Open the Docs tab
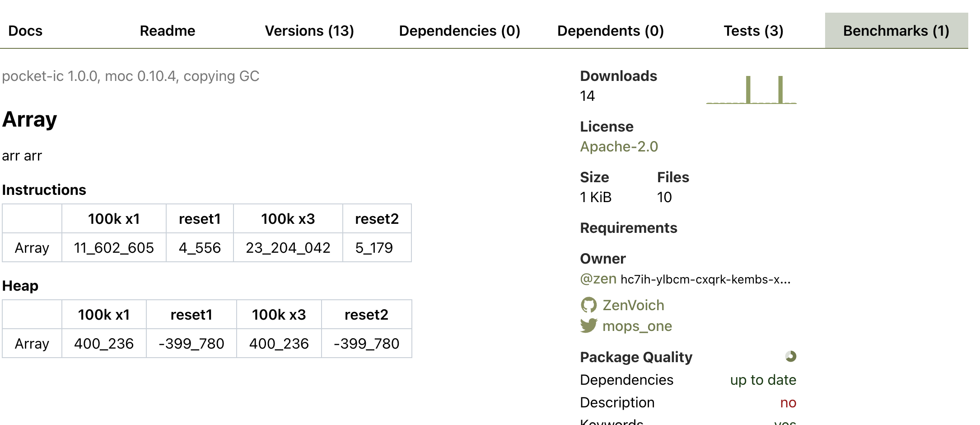This screenshot has width=980, height=425. point(25,31)
